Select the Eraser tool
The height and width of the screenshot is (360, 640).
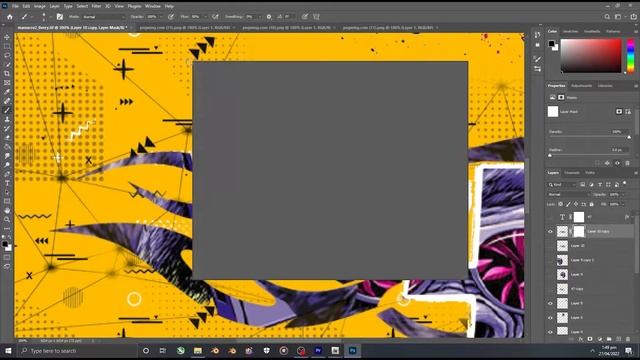7,138
